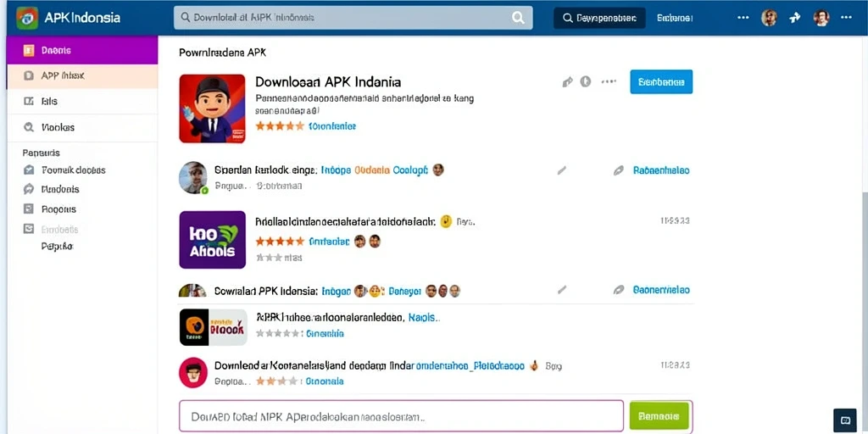This screenshot has height=434, width=868.
Task: Select the APP Indsx sidebar item
Action: pos(82,75)
